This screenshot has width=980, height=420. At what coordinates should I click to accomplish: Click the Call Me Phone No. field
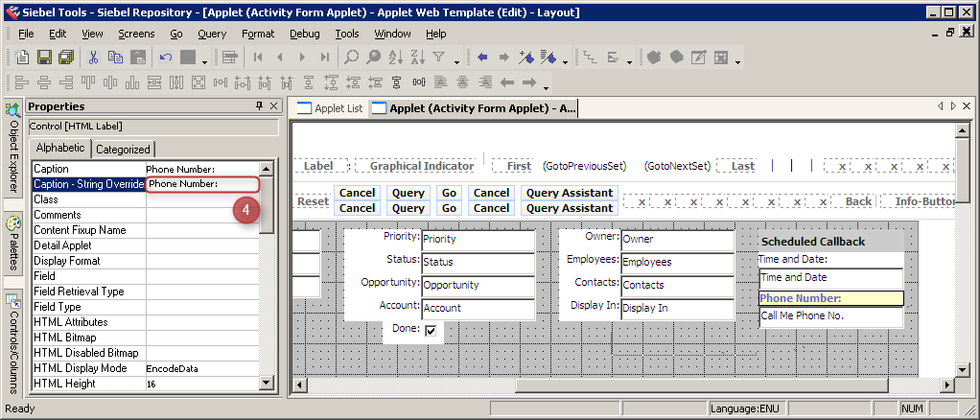831,316
